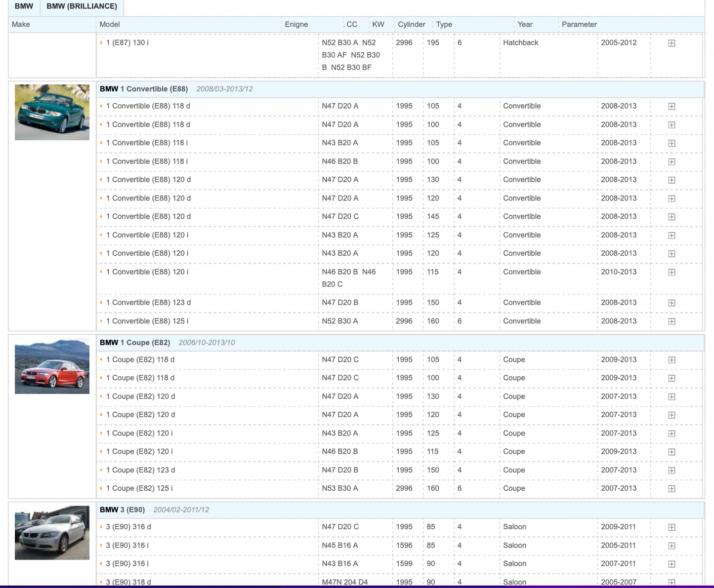Viewport: 714px width, 588px height.
Task: Open the silver BMW 3 (E90) thumbnail
Action: (x=52, y=533)
